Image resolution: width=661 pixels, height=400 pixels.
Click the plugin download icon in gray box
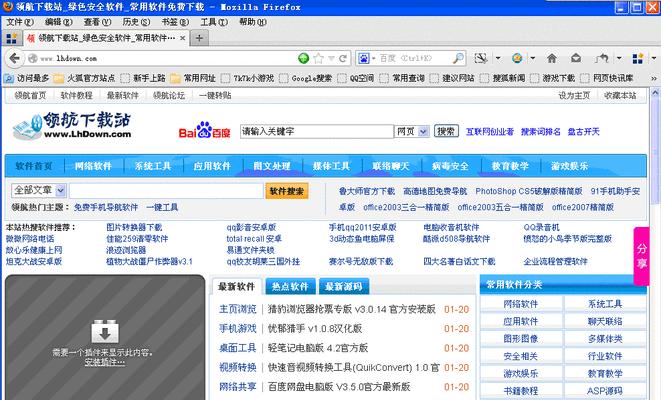tap(105, 332)
